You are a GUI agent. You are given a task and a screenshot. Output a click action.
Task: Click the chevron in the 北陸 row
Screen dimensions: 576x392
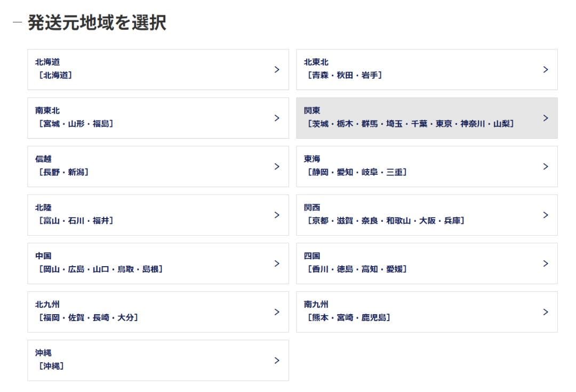[x=277, y=215]
